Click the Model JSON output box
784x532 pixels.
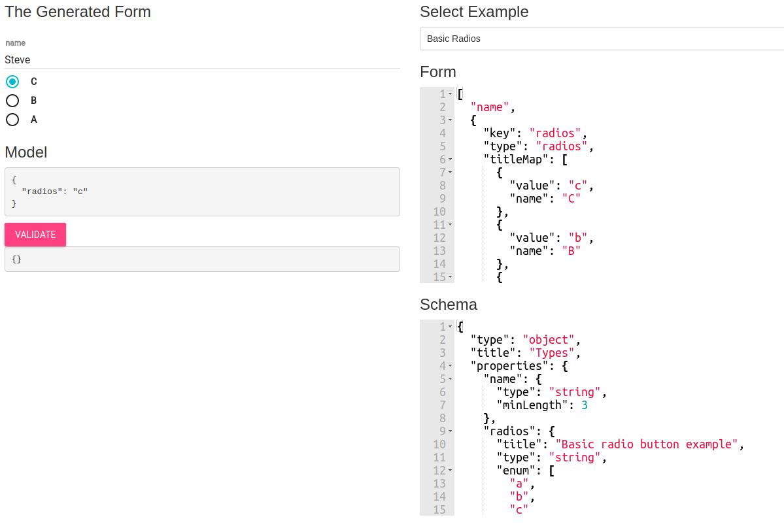point(202,191)
